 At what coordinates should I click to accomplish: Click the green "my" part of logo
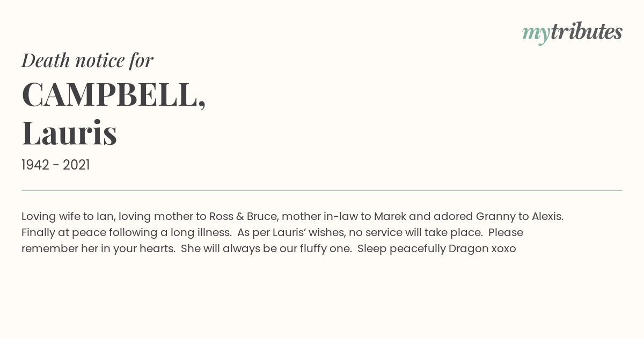pos(536,34)
